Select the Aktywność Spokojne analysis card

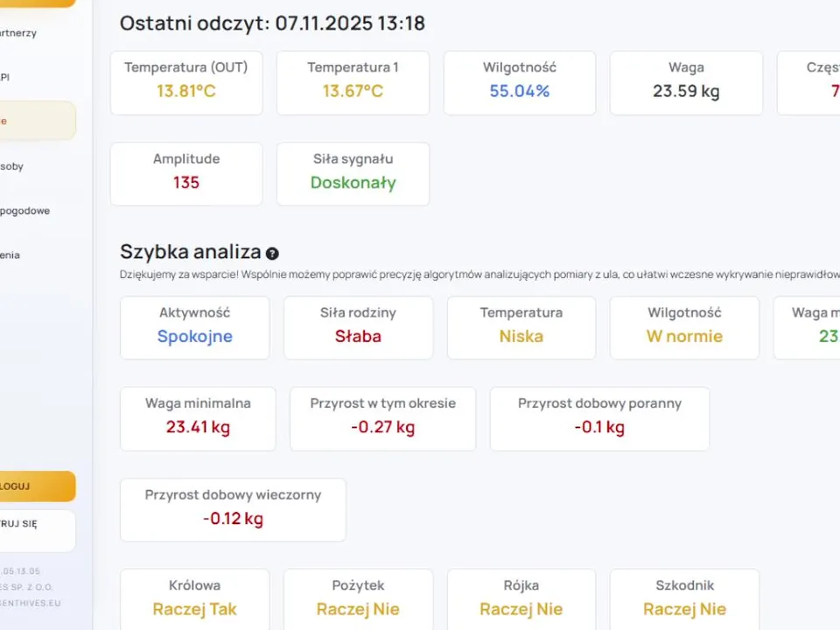point(194,327)
